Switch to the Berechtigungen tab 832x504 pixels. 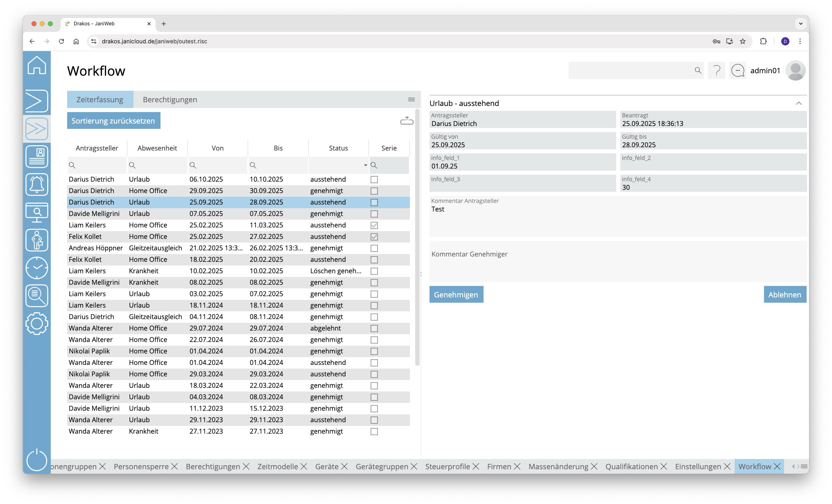[x=170, y=99]
